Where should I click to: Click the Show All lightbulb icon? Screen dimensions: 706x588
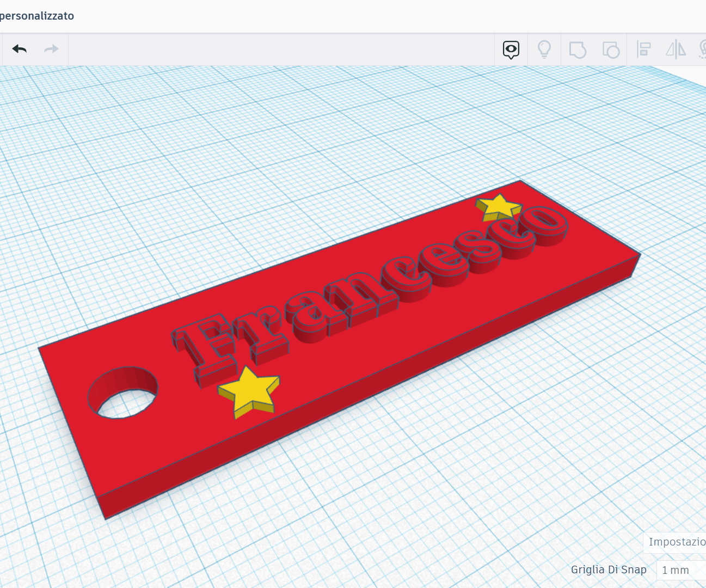(544, 50)
